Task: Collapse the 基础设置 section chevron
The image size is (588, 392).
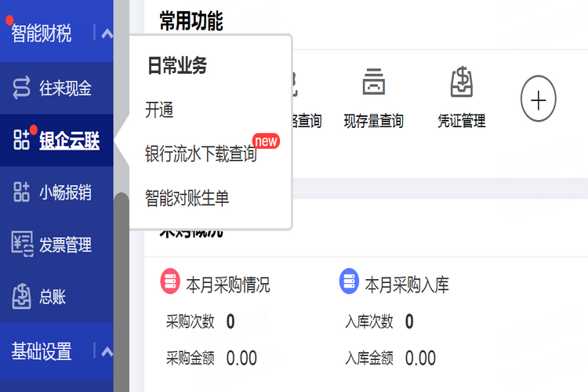Action: pos(107,350)
